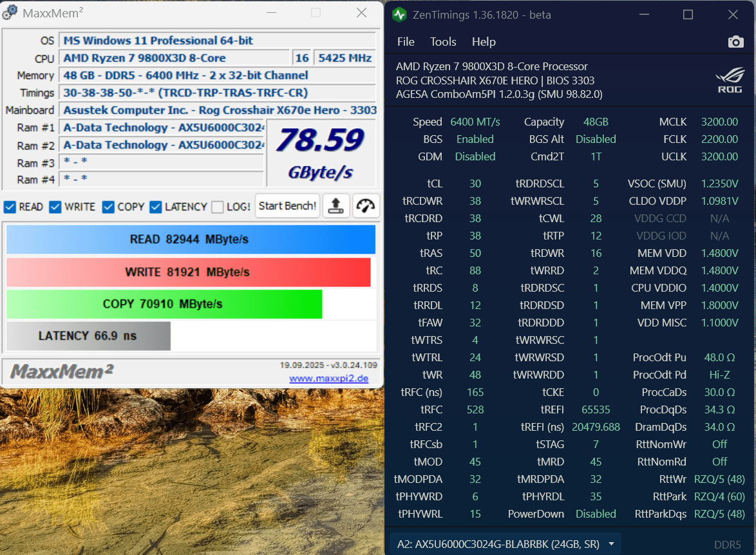
Task: Click the PowerDown value Disabled
Action: pos(596,514)
